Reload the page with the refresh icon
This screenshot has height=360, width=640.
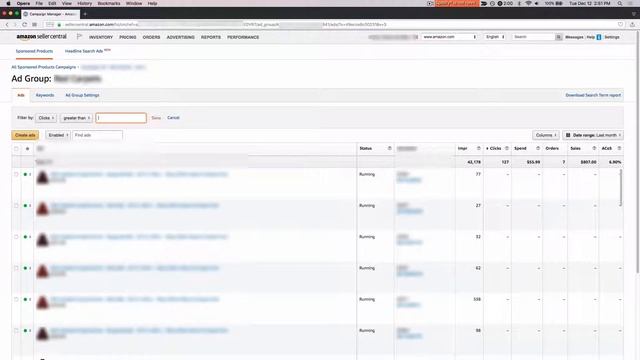[x=24, y=24]
